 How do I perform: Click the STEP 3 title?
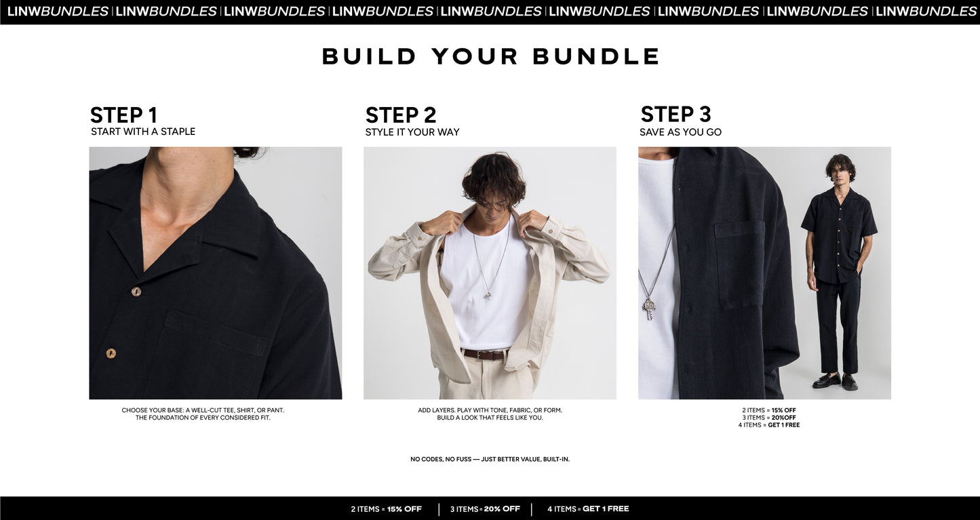click(x=675, y=115)
